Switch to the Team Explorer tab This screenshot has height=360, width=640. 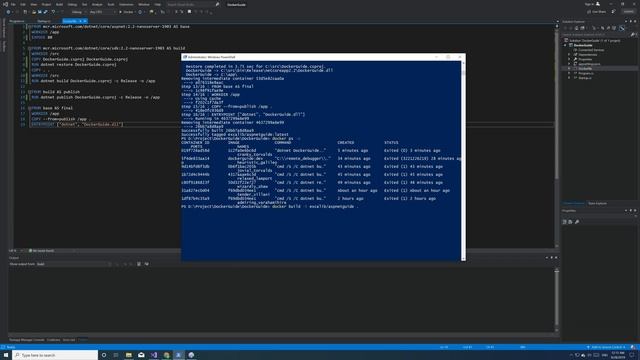tap(597, 203)
